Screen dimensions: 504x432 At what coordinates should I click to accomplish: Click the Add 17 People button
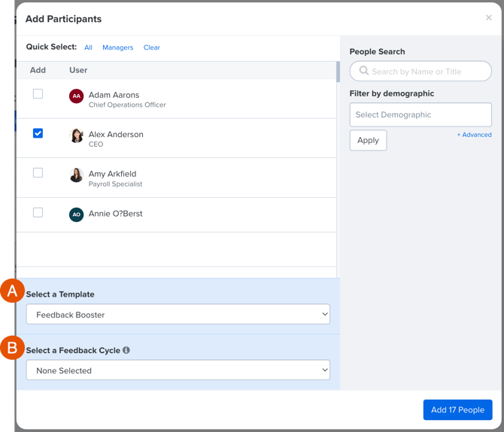coord(457,410)
